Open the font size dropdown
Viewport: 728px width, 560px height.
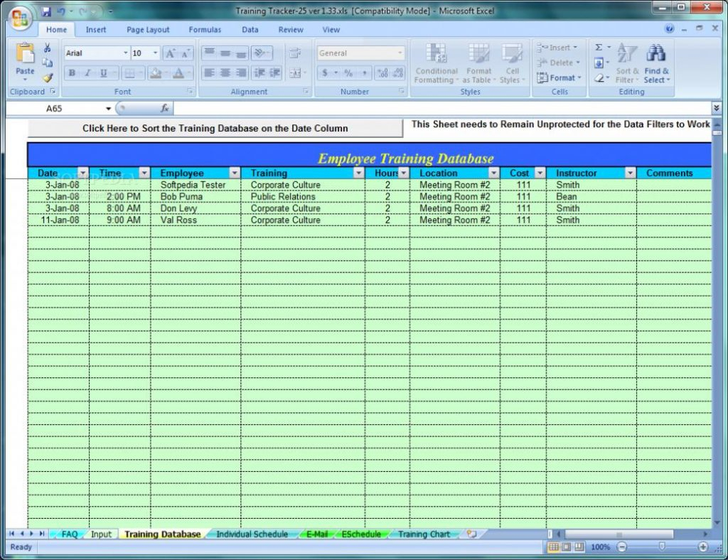[x=156, y=53]
